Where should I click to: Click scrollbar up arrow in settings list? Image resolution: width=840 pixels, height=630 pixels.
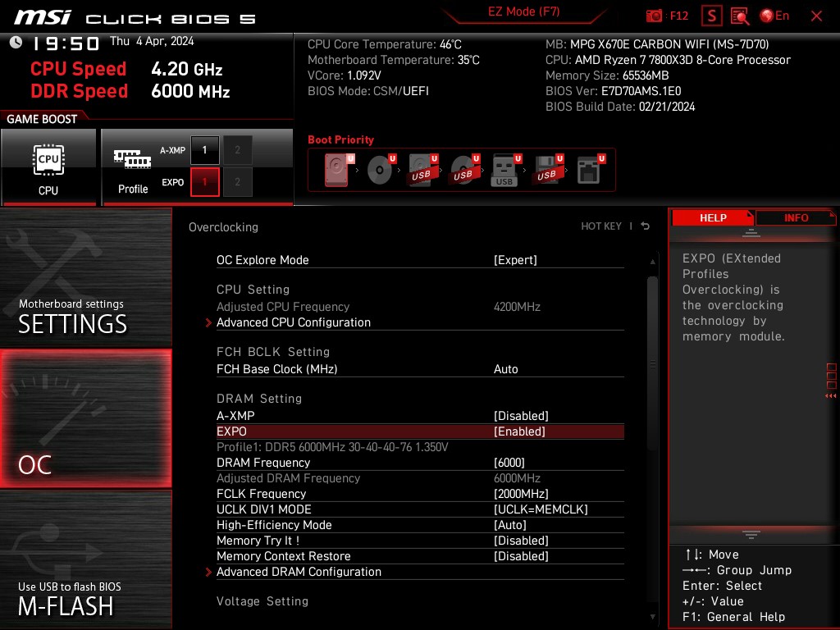(652, 262)
